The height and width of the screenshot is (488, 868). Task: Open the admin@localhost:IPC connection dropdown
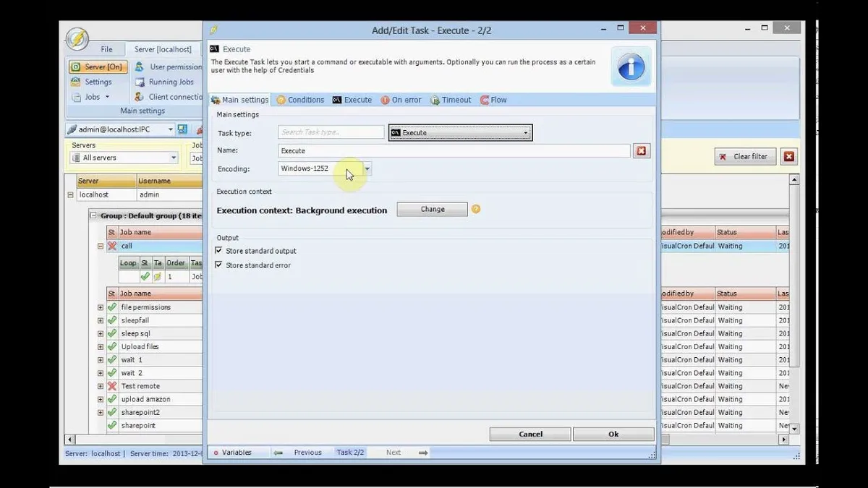[171, 129]
